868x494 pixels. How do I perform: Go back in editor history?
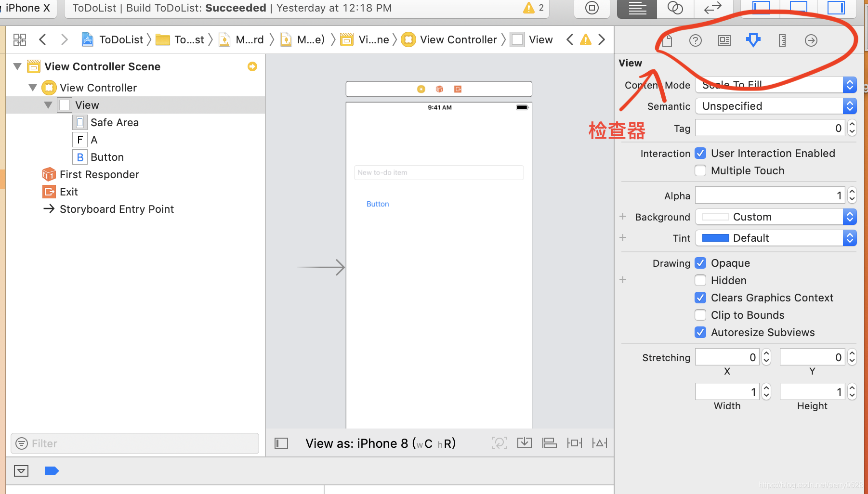click(x=42, y=39)
